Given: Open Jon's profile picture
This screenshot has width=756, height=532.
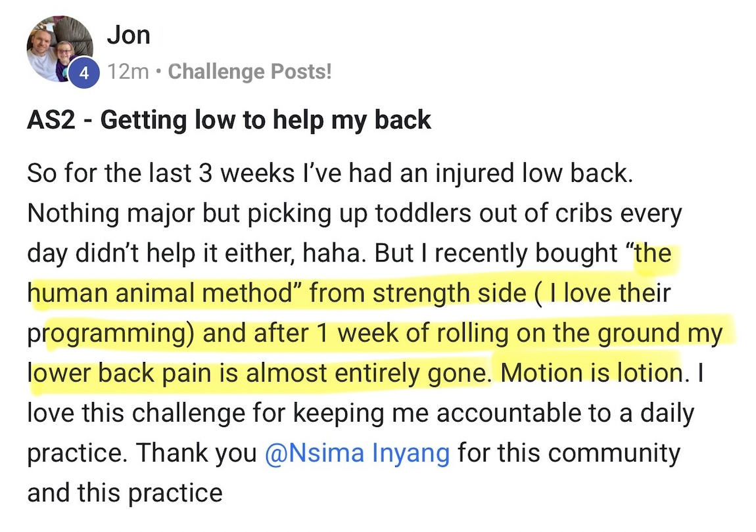Looking at the screenshot, I should point(60,49).
